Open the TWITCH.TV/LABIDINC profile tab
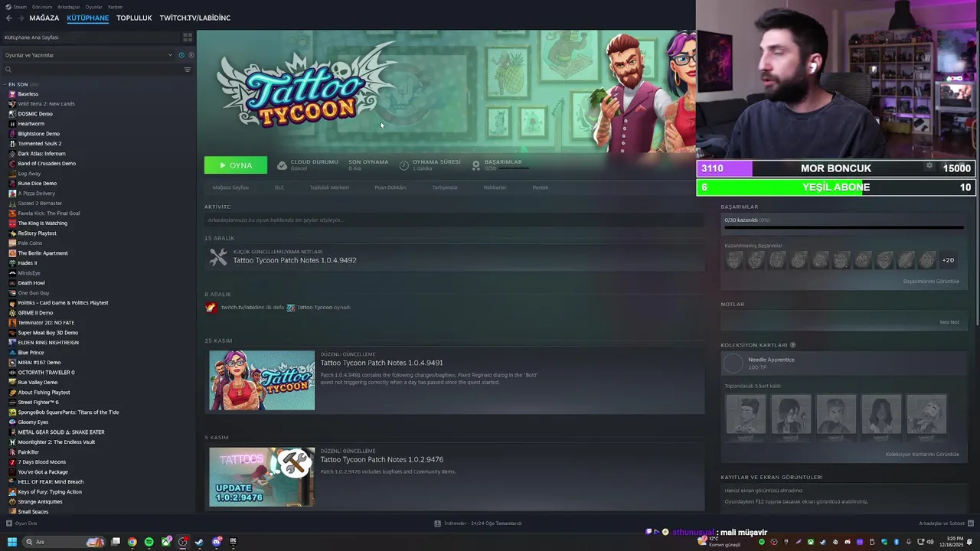 click(195, 18)
